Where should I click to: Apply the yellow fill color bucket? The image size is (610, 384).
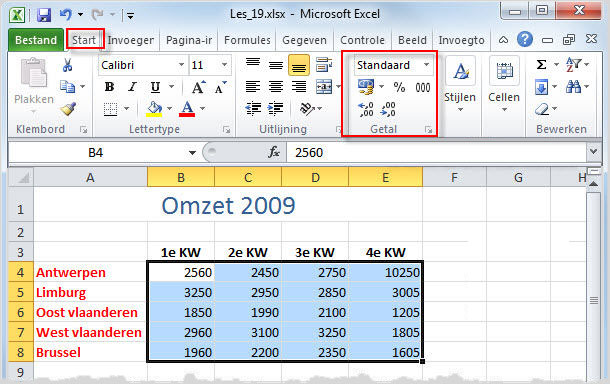coord(154,109)
